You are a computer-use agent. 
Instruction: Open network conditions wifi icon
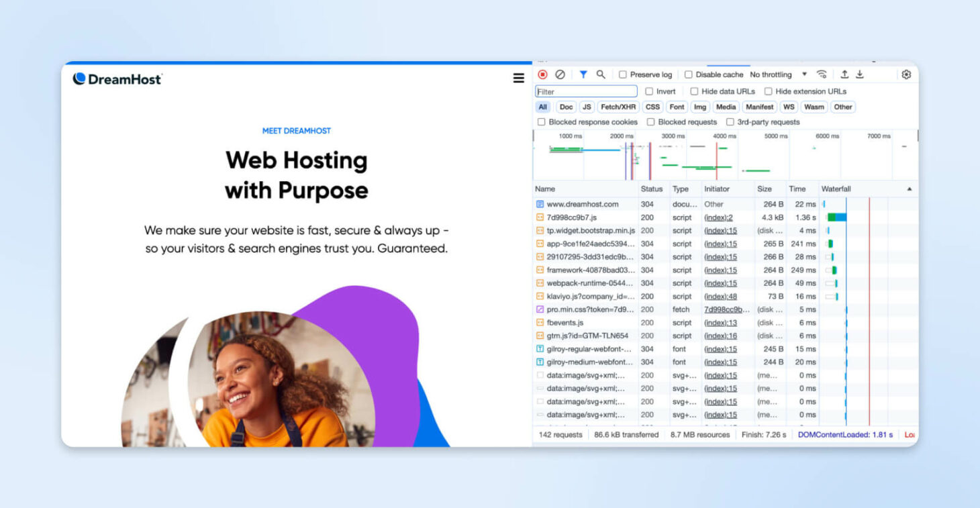click(x=822, y=74)
